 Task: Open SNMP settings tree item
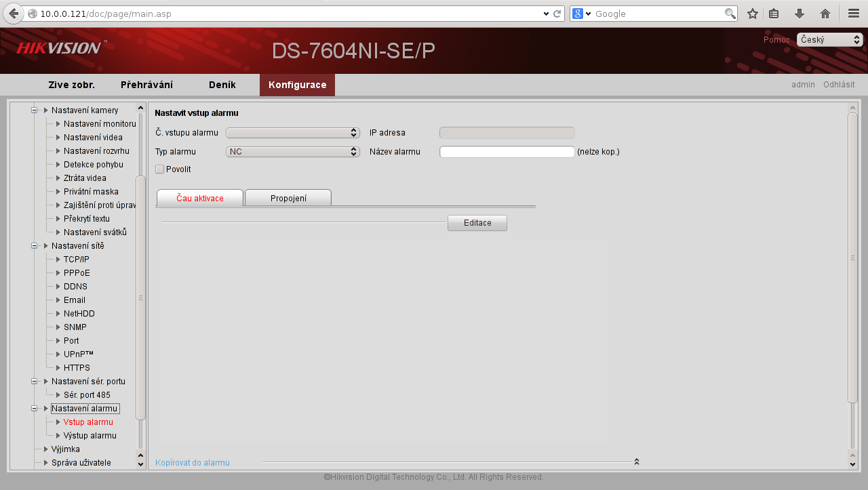coord(75,327)
